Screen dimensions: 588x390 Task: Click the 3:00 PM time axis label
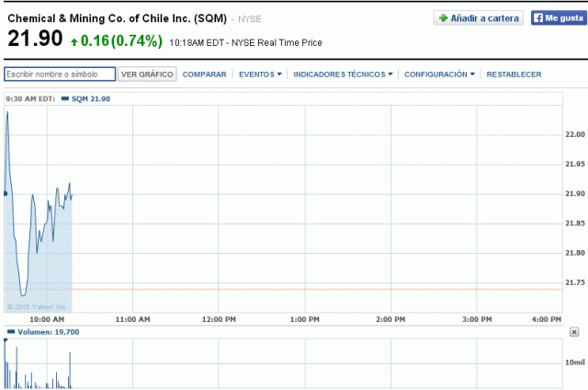pyautogui.click(x=477, y=319)
